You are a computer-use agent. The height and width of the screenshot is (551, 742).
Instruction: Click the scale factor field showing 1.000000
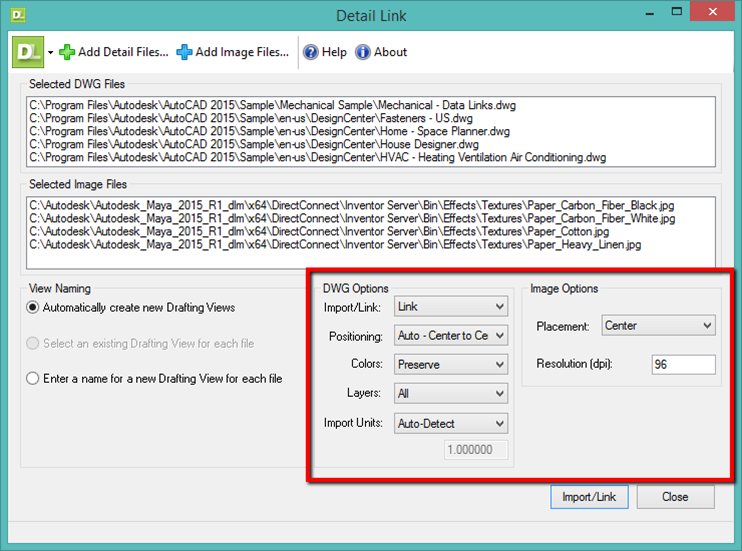click(x=476, y=450)
